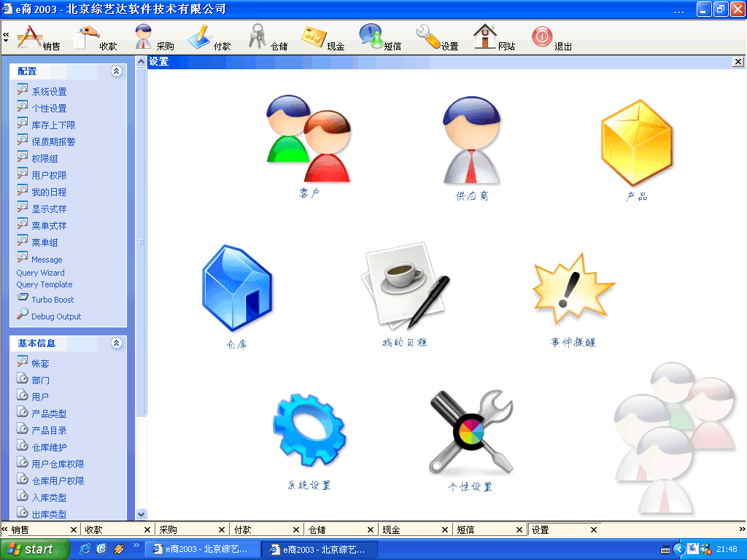Collapse the 配置 sidebar section

pos(116,71)
